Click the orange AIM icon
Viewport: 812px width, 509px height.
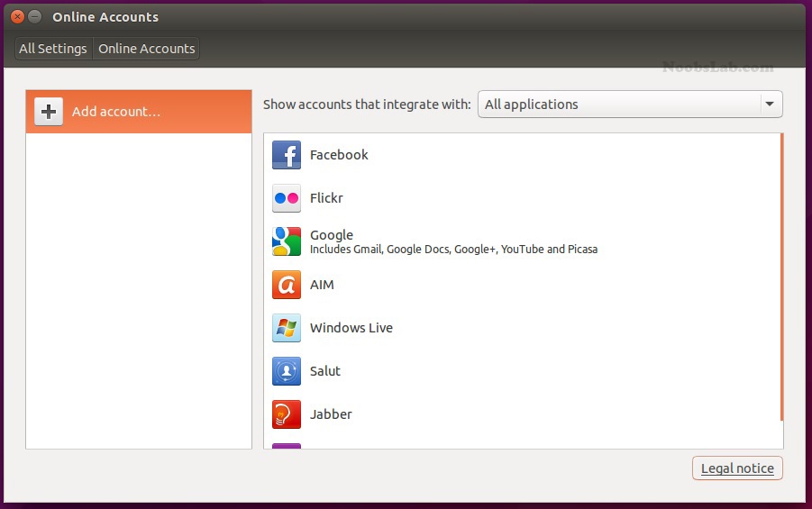[x=287, y=285]
